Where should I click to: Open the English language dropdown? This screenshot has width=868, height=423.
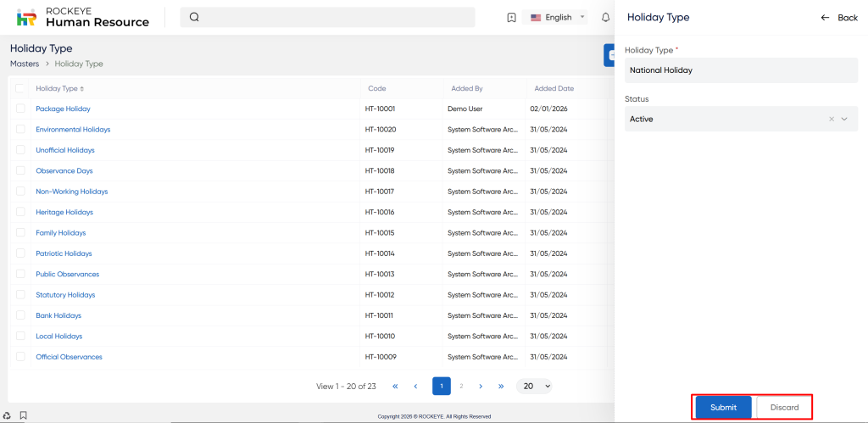coord(557,17)
